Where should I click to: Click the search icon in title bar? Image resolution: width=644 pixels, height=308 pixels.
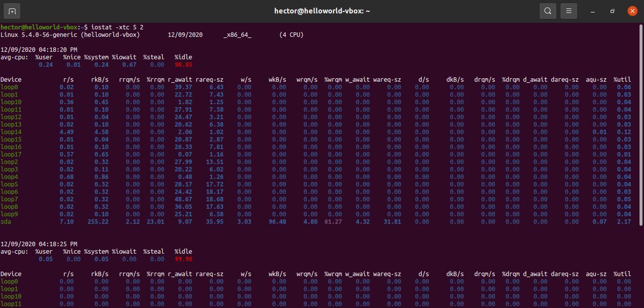point(547,11)
